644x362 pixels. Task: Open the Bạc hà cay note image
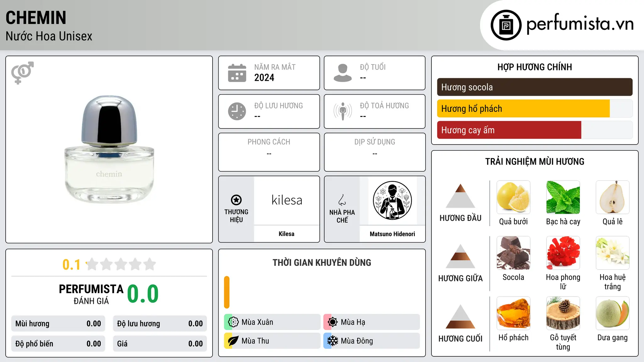[563, 197]
